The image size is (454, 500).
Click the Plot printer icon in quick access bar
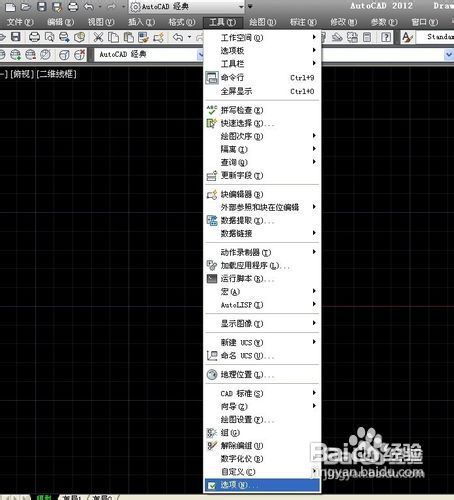(73, 7)
